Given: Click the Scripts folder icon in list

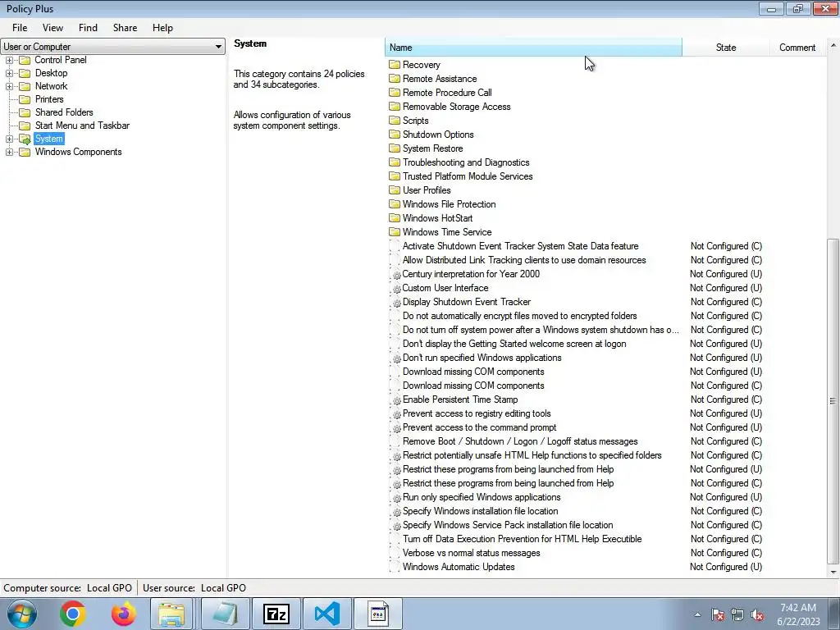Looking at the screenshot, I should tap(395, 121).
